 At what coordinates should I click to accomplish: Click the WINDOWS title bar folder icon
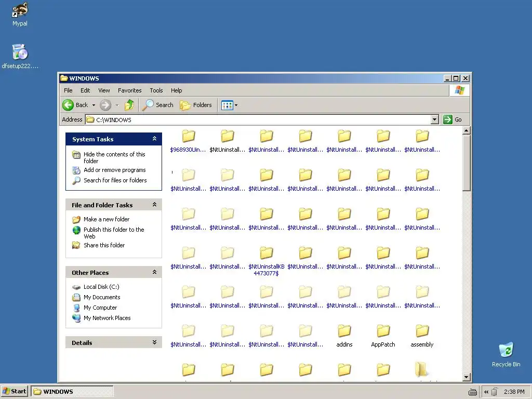pyautogui.click(x=64, y=78)
